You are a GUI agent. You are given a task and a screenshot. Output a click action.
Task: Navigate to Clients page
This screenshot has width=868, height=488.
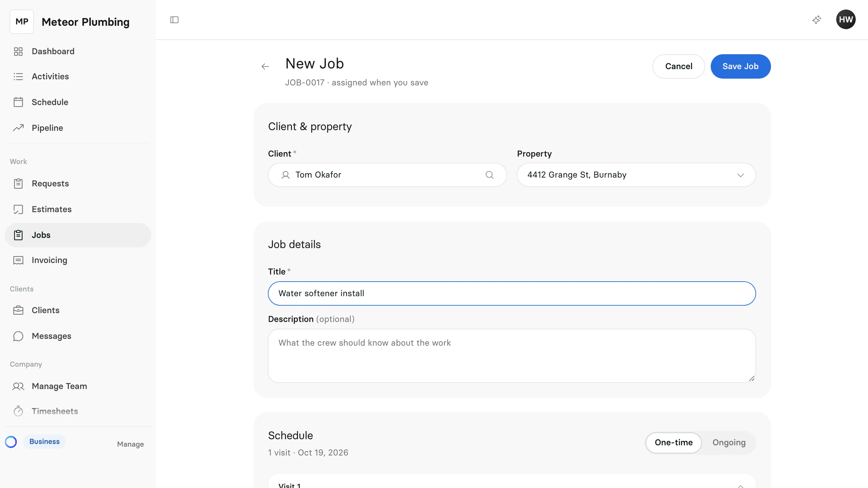click(78, 310)
